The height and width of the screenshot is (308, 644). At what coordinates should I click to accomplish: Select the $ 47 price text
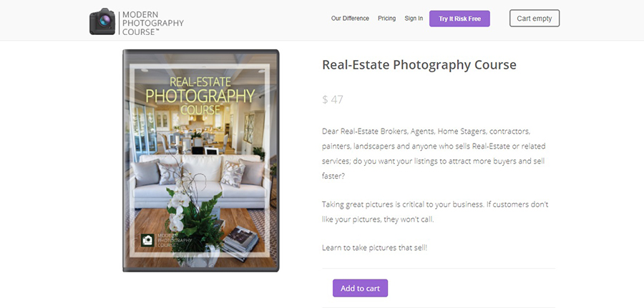[333, 99]
